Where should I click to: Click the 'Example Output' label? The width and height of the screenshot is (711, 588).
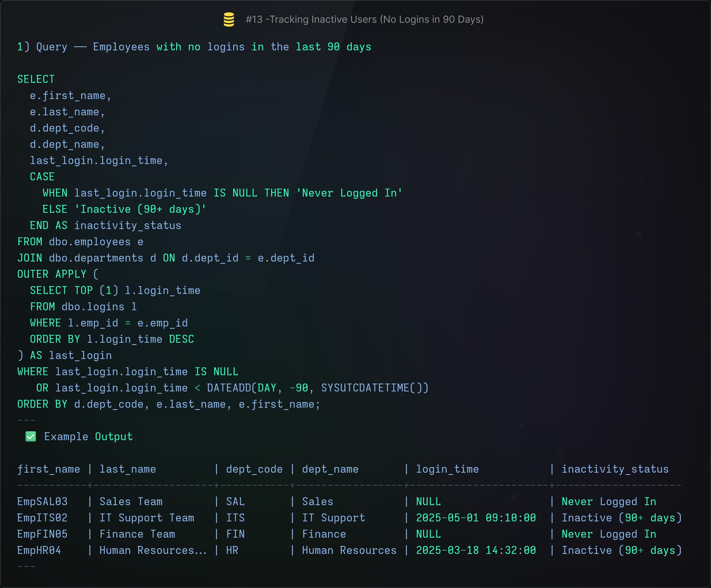(x=89, y=437)
